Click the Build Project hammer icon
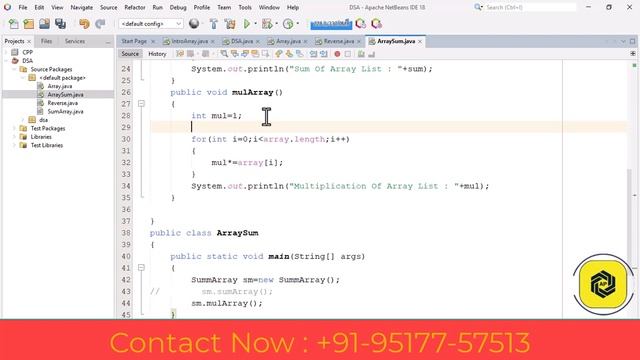Viewport: 640px width, 360px height. click(x=213, y=24)
